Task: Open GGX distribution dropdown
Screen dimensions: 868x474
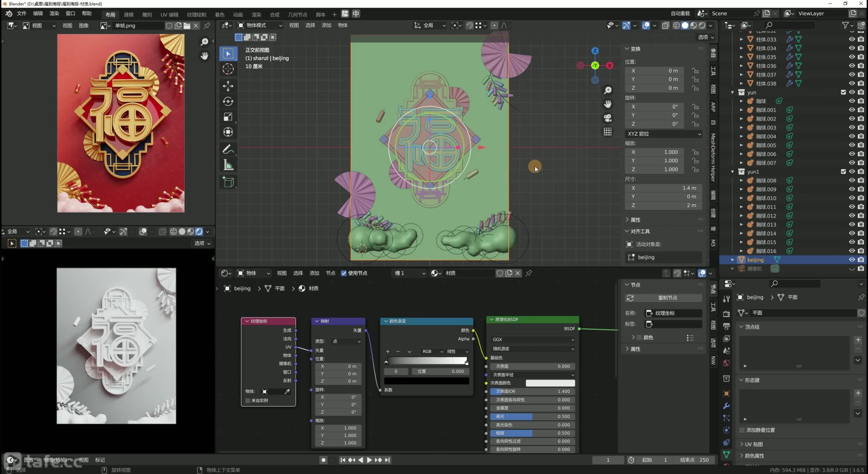Action: (x=533, y=339)
